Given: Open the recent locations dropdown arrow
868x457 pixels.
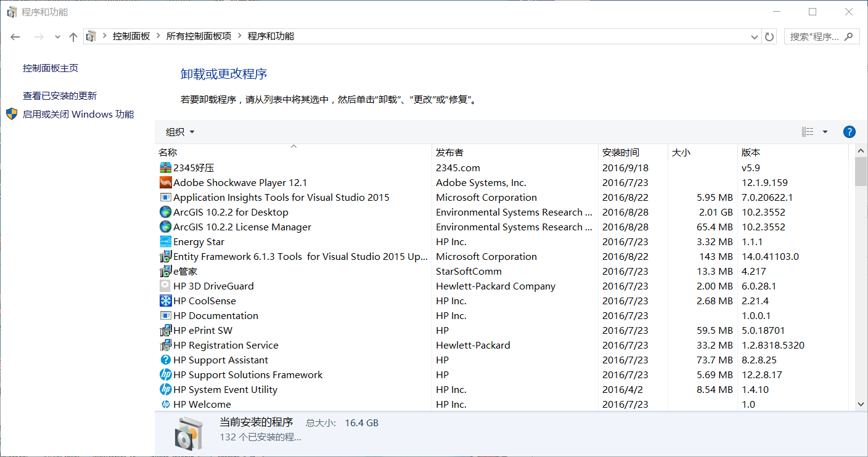Looking at the screenshot, I should pos(57,37).
